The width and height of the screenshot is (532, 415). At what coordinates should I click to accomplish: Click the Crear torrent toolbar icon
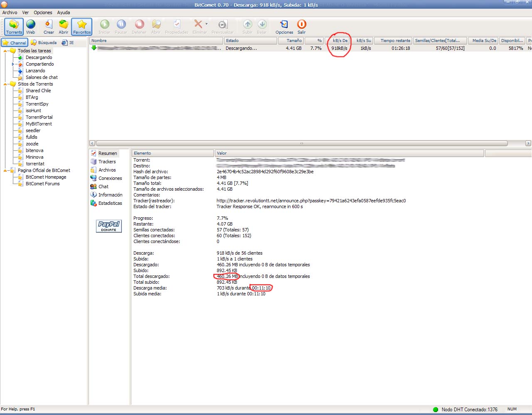point(49,27)
